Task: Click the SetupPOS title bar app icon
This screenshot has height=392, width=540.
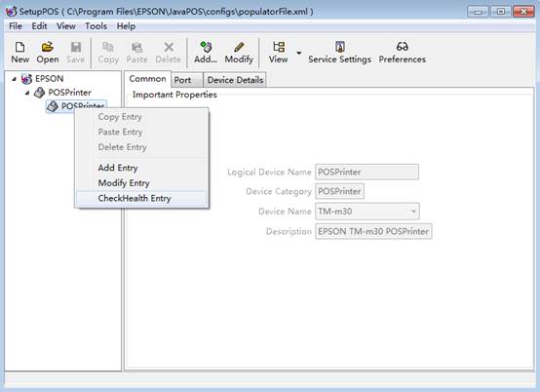Action: point(11,12)
